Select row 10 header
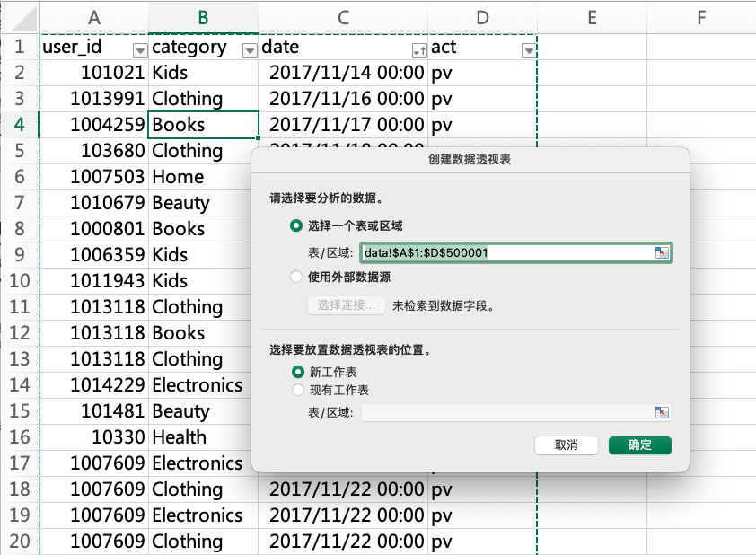This screenshot has width=756, height=555. 19,281
